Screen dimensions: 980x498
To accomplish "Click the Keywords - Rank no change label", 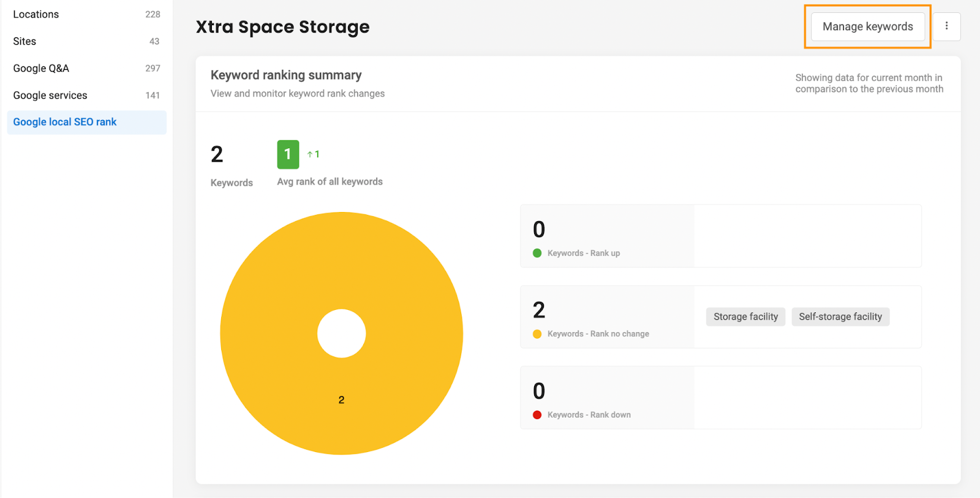I will [x=598, y=334].
